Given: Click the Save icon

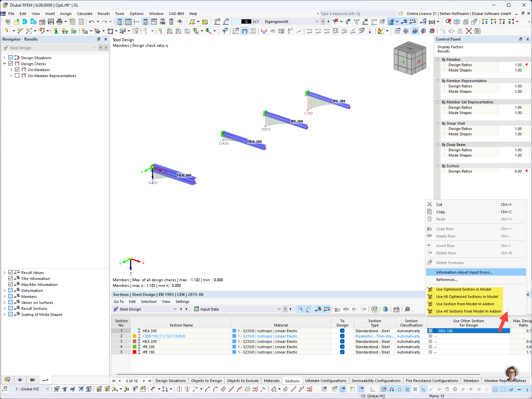Looking at the screenshot, I should [51, 21].
